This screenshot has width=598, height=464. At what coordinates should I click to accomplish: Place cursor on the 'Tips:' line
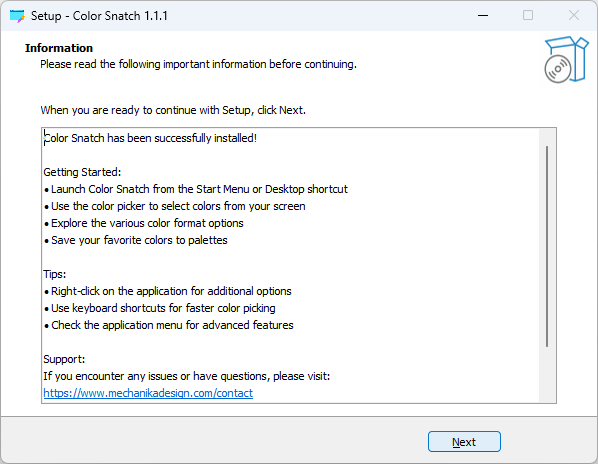55,275
